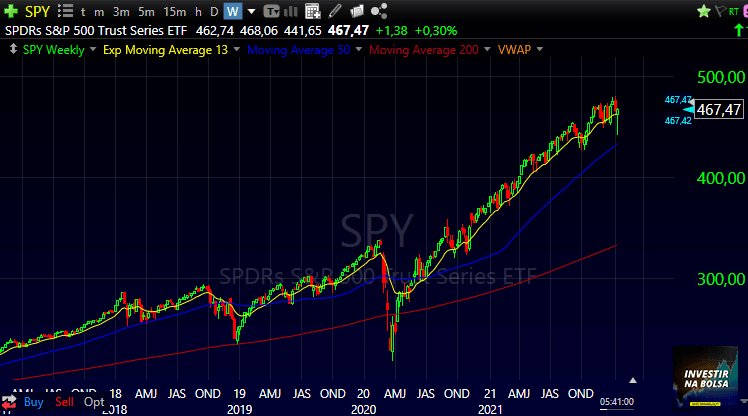
Task: Select the Weekly 'W' timeframe button
Action: 233,11
